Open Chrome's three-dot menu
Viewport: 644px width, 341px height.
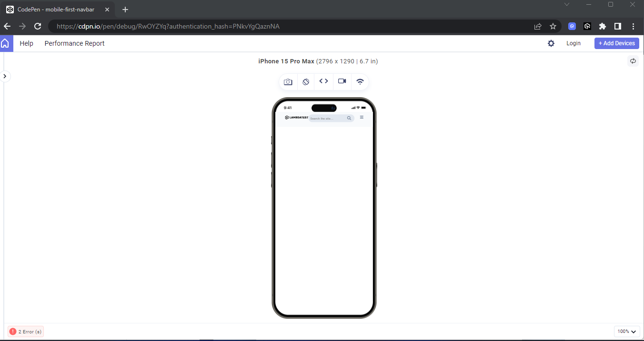pyautogui.click(x=634, y=26)
